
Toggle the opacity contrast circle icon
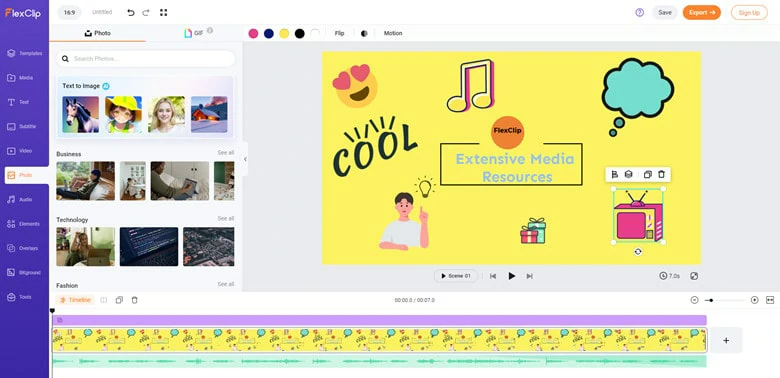click(364, 33)
